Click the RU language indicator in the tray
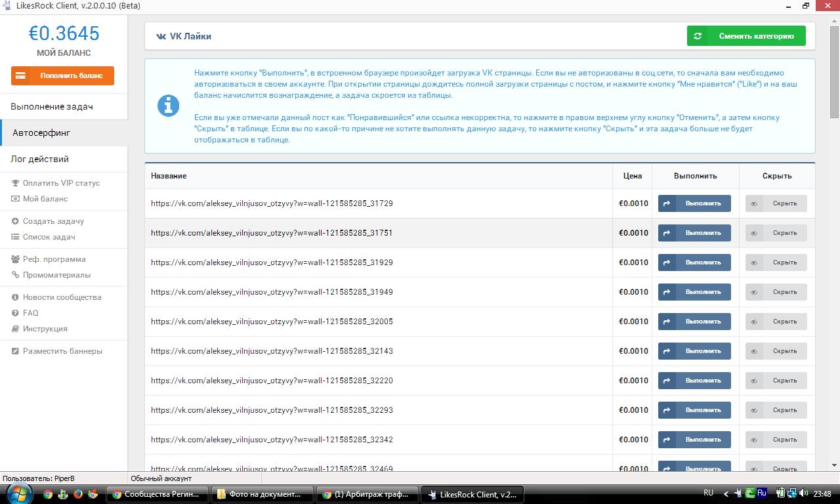This screenshot has height=504, width=840. pos(708,493)
